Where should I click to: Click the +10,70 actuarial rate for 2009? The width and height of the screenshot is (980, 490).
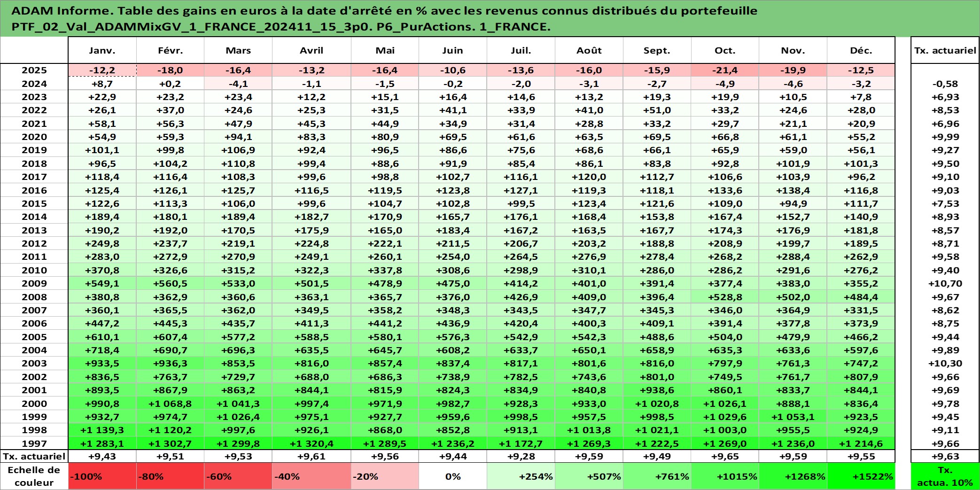pyautogui.click(x=945, y=283)
